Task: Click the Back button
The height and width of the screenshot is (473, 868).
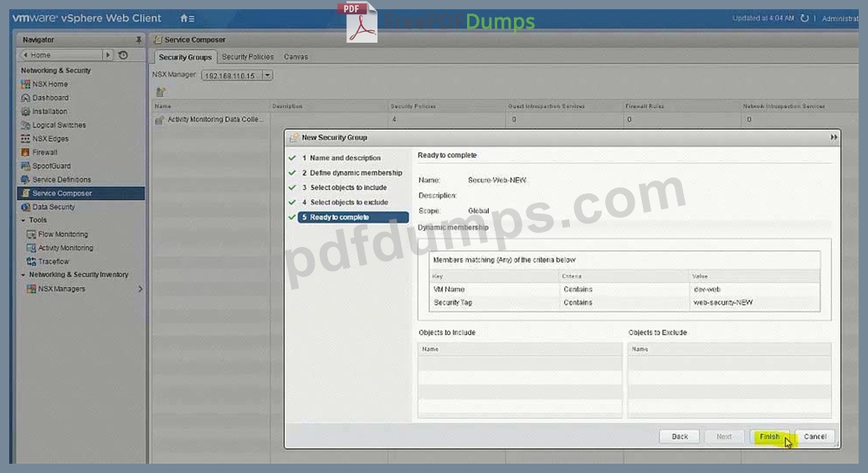Action: 679,436
